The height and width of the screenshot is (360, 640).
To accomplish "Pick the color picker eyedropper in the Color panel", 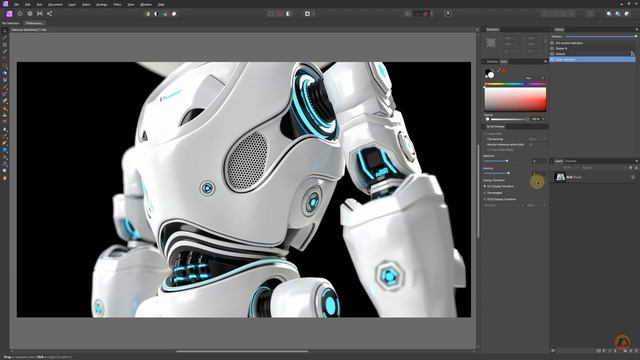I will pyautogui.click(x=499, y=70).
